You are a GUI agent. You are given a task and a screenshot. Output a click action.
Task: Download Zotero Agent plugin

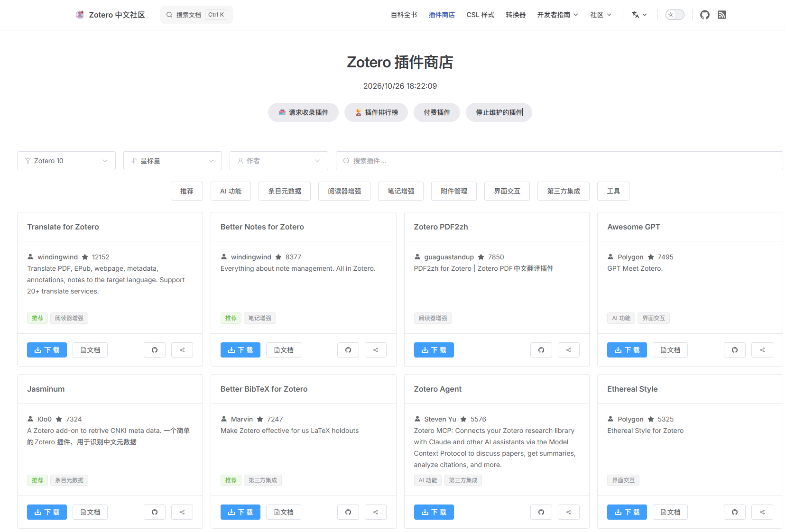[434, 512]
